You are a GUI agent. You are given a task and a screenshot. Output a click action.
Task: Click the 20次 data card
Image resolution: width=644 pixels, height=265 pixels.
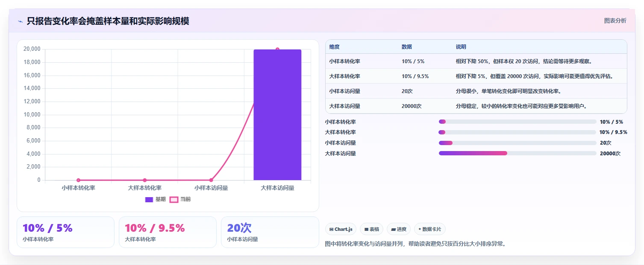click(x=270, y=232)
